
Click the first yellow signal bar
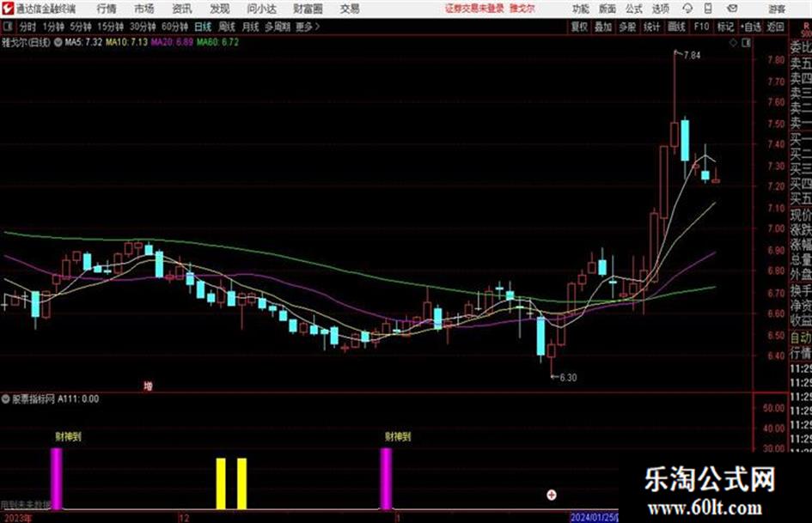[221, 483]
